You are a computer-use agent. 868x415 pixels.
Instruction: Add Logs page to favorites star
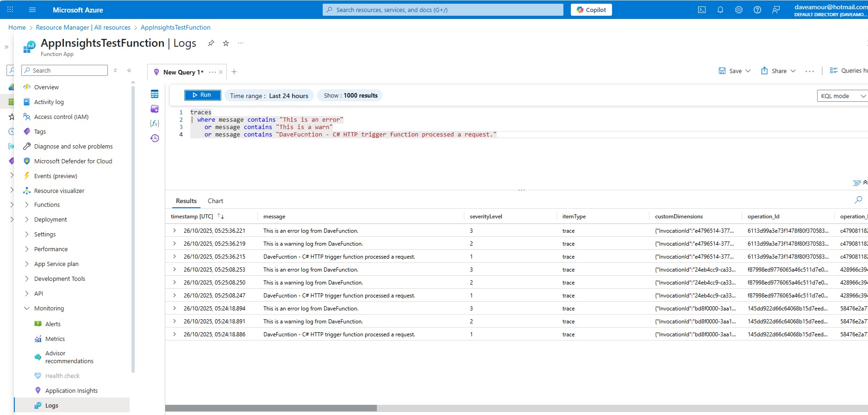226,43
